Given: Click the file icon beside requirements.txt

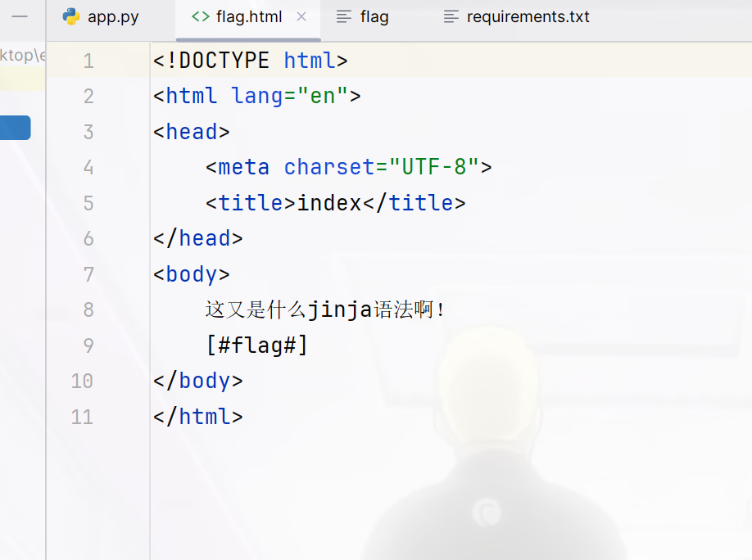Looking at the screenshot, I should 451,17.
